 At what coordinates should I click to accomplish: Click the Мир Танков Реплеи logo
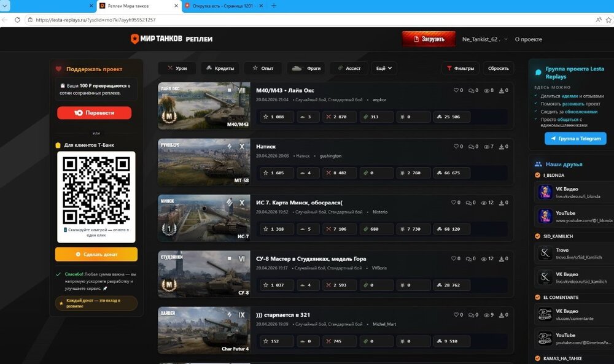[x=171, y=39]
